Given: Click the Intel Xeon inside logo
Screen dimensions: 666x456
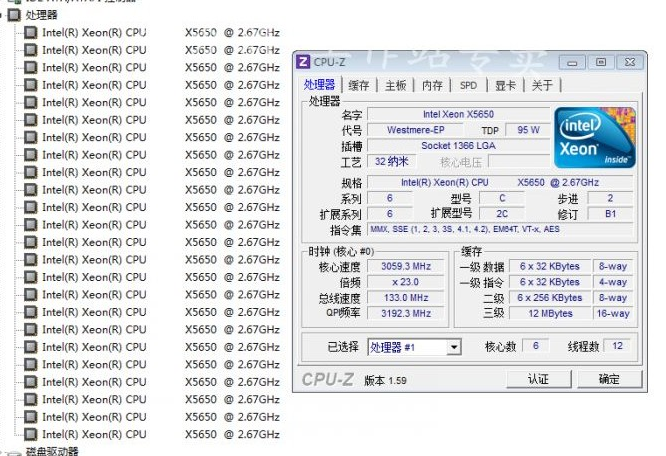Looking at the screenshot, I should [595, 137].
